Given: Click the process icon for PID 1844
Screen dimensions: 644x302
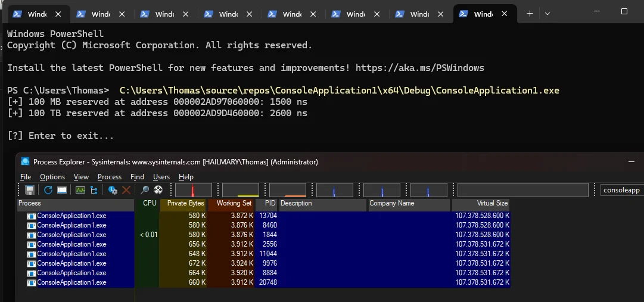Looking at the screenshot, I should tap(31, 235).
